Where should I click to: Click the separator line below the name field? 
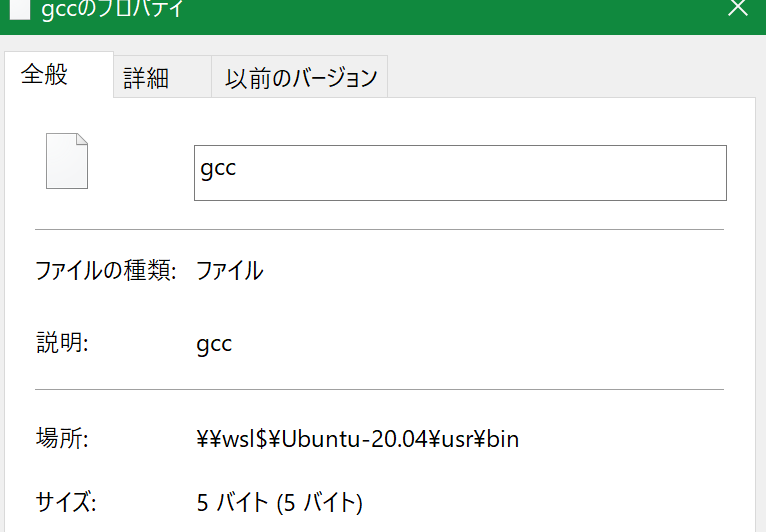(379, 229)
